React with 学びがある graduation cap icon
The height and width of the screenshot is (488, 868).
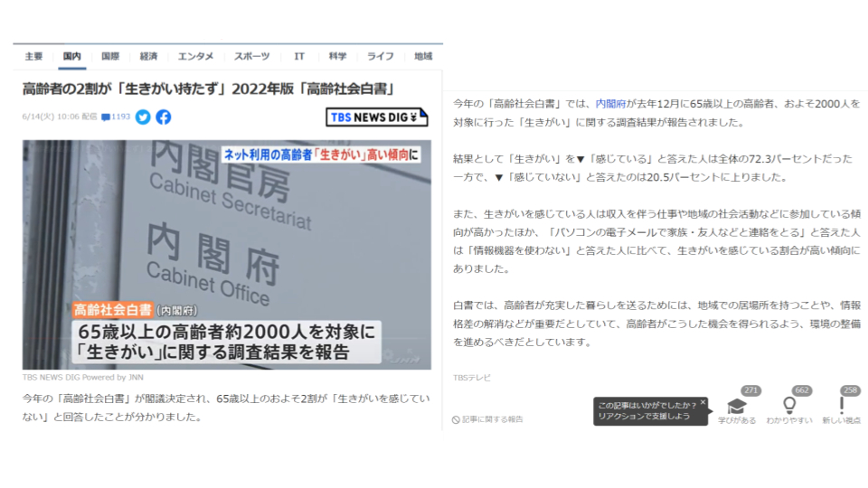click(736, 407)
